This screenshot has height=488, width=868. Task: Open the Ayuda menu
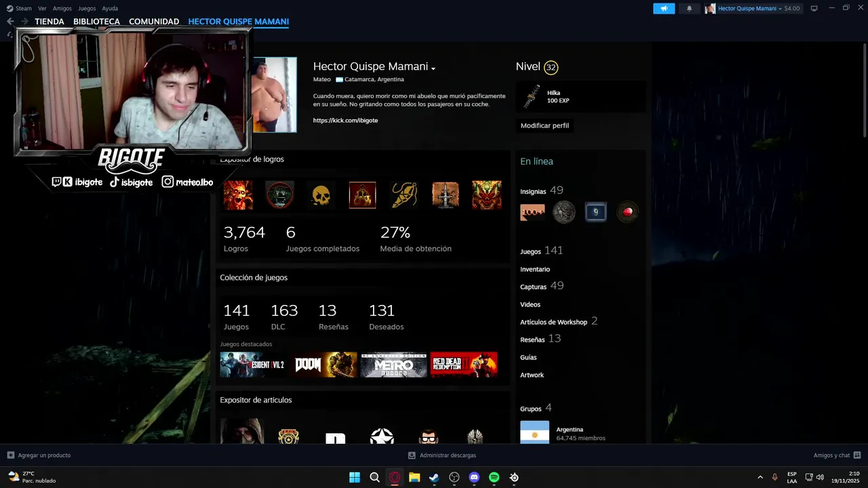(x=110, y=8)
